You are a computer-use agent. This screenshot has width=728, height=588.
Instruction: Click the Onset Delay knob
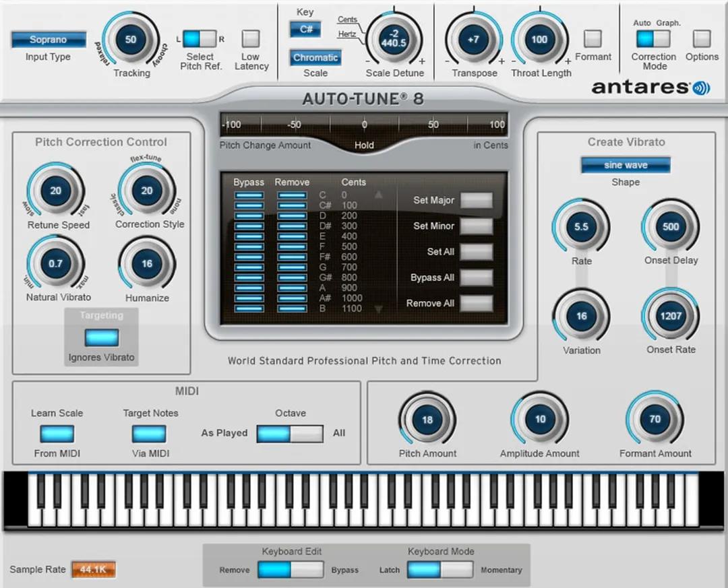tap(670, 228)
